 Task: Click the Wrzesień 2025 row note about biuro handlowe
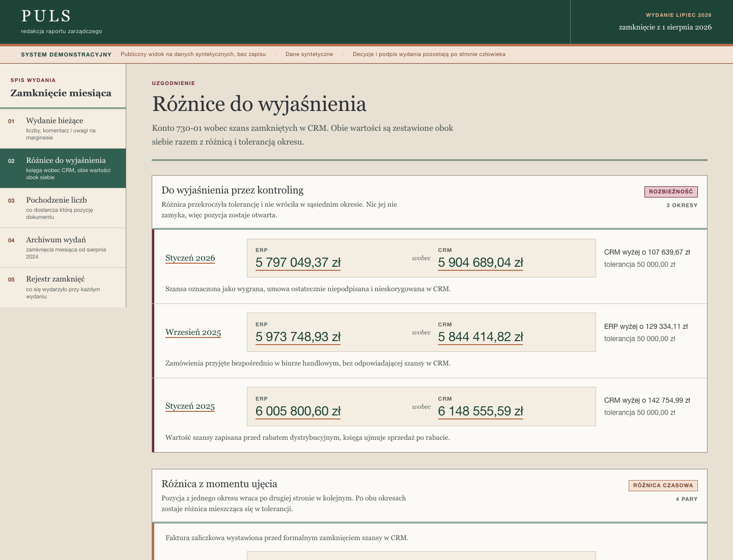pos(308,363)
